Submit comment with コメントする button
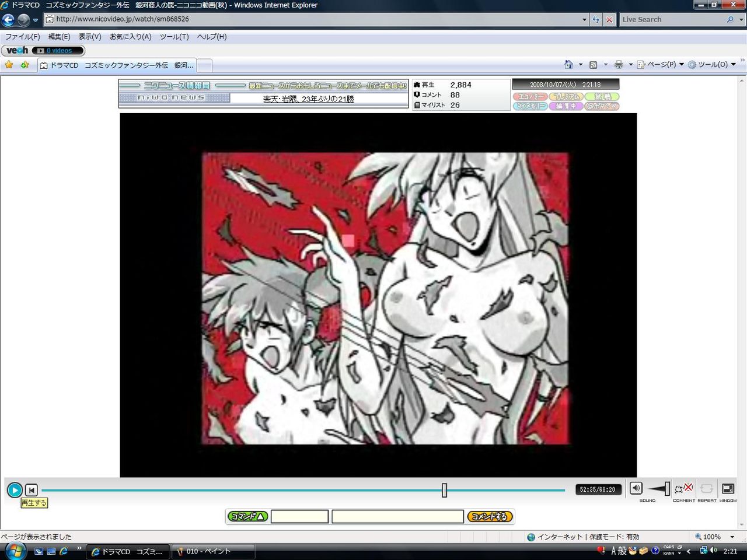 [490, 516]
